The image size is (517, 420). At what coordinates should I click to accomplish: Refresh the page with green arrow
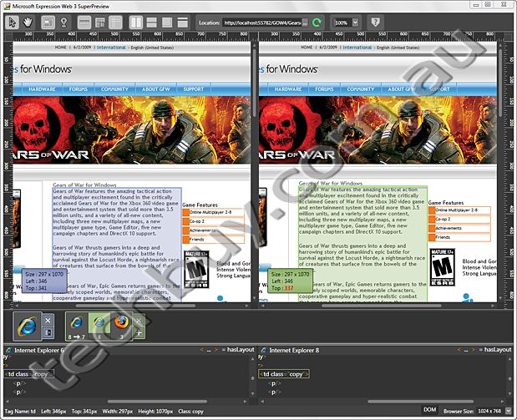[317, 23]
